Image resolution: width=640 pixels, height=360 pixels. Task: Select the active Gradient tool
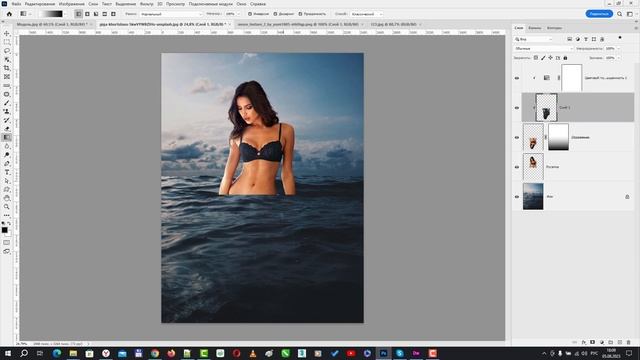pyautogui.click(x=7, y=138)
